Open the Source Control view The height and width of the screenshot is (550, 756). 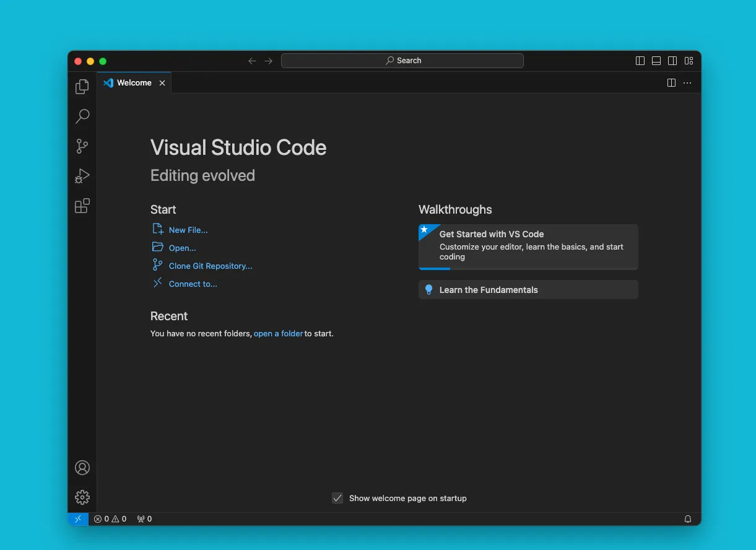point(82,146)
